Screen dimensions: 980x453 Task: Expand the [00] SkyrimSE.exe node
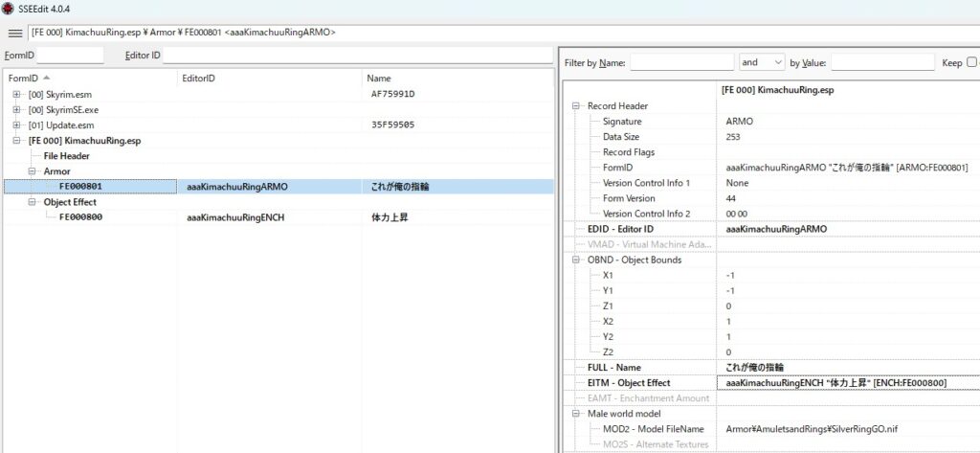pyautogui.click(x=17, y=109)
